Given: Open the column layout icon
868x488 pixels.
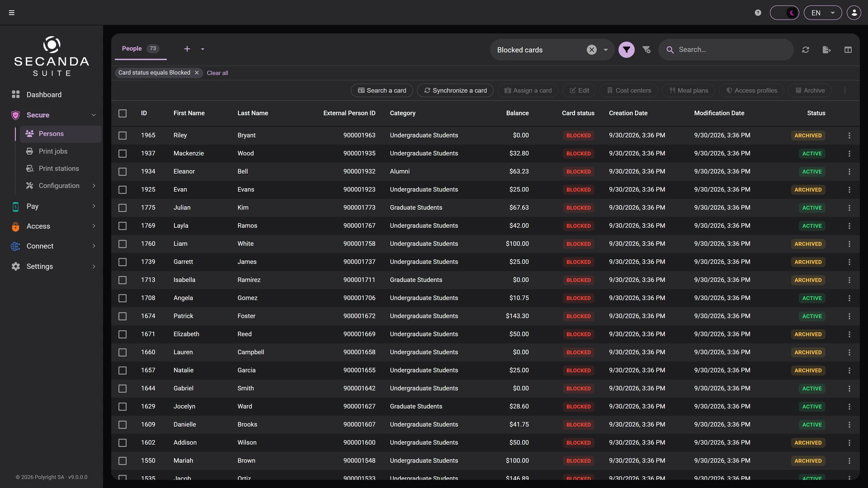Looking at the screenshot, I should (x=848, y=50).
